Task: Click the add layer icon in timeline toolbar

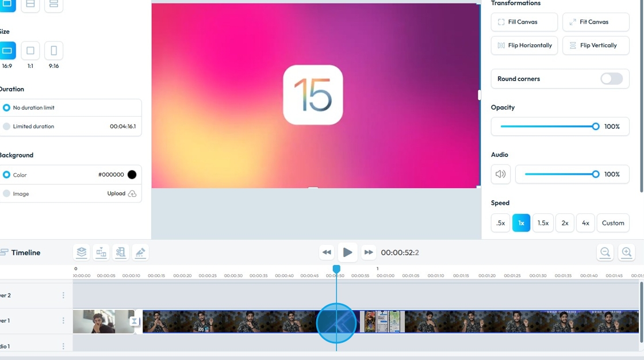Action: 82,252
